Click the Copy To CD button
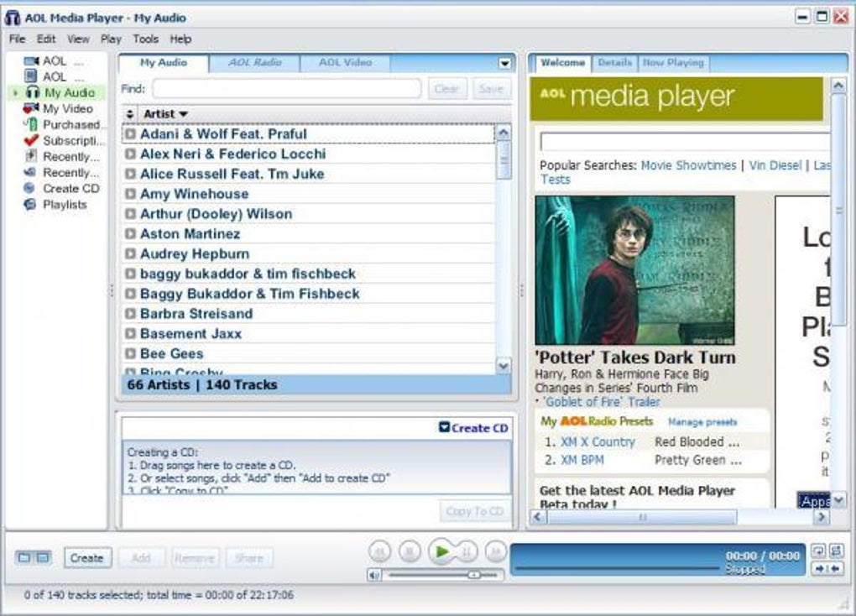 point(474,511)
